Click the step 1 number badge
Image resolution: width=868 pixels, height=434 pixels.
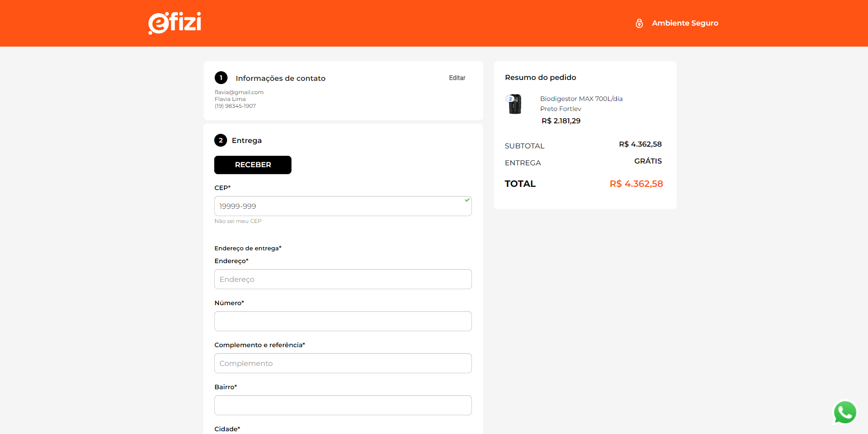point(221,78)
